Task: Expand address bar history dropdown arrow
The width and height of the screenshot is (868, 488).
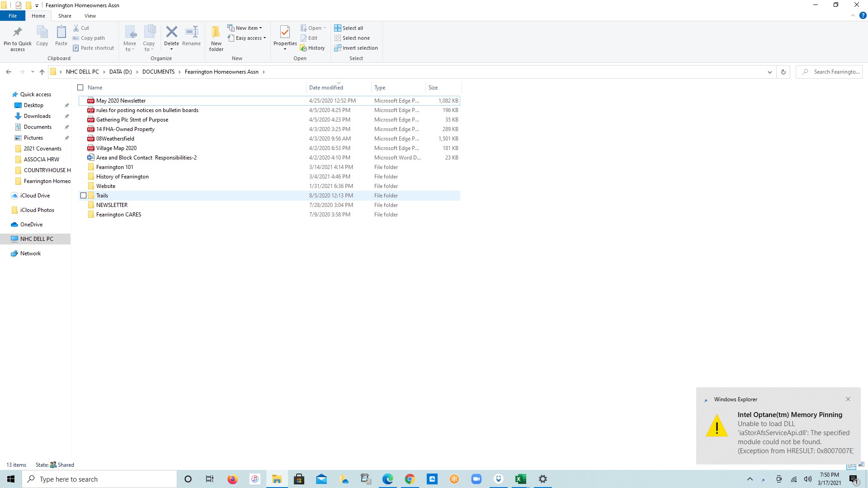Action: pyautogui.click(x=769, y=72)
